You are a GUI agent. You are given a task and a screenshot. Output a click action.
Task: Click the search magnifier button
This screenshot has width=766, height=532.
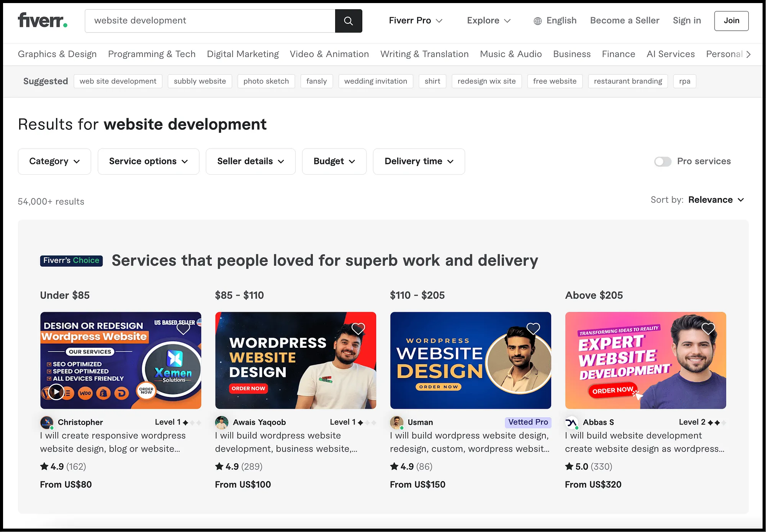tap(348, 21)
